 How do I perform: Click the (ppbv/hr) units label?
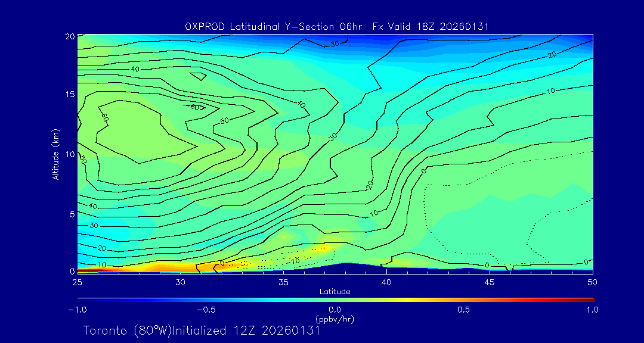[x=335, y=319]
